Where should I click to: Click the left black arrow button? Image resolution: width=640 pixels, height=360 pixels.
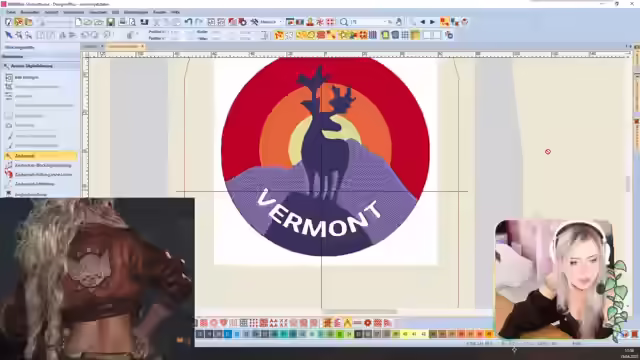(x=422, y=22)
